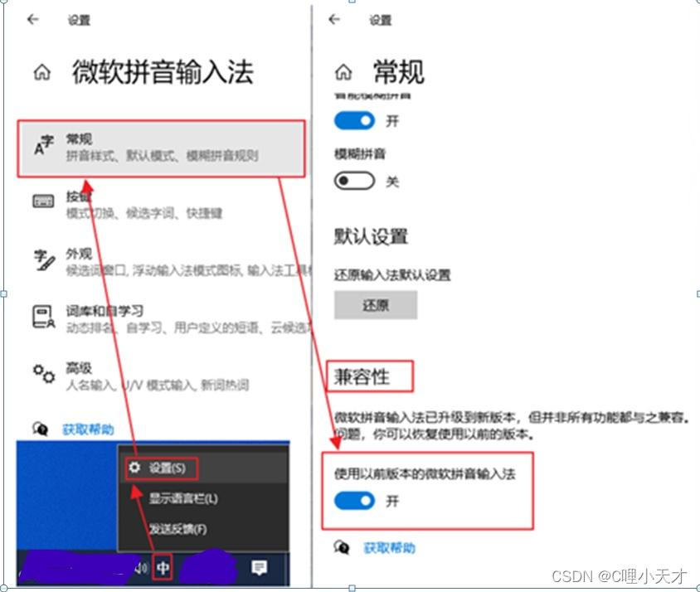The image size is (700, 592).
Task: Click the 还原 button
Action: click(376, 305)
